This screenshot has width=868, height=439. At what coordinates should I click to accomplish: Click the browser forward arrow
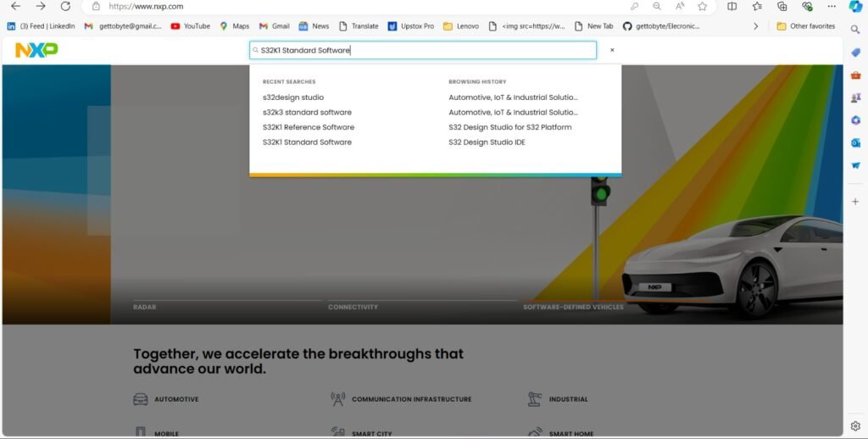[x=41, y=6]
